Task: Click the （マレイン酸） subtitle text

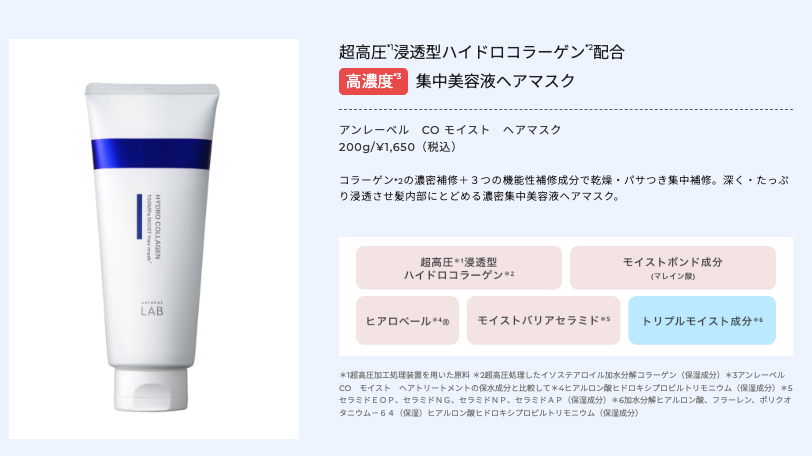Action: 673,276
